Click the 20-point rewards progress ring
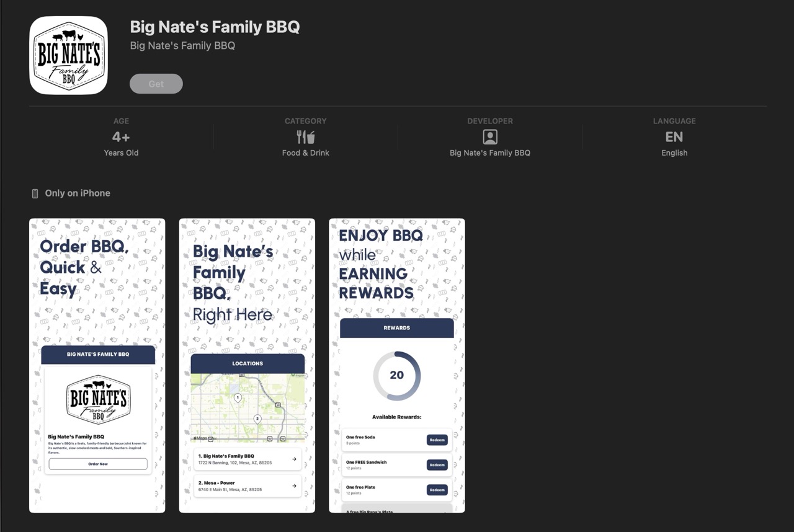Screen dimensions: 794x532 [397, 375]
